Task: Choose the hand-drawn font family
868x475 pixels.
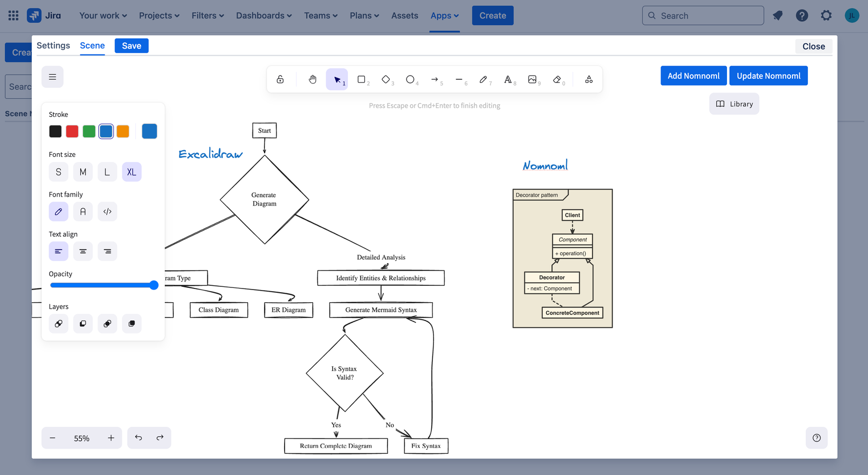Action: tap(59, 211)
